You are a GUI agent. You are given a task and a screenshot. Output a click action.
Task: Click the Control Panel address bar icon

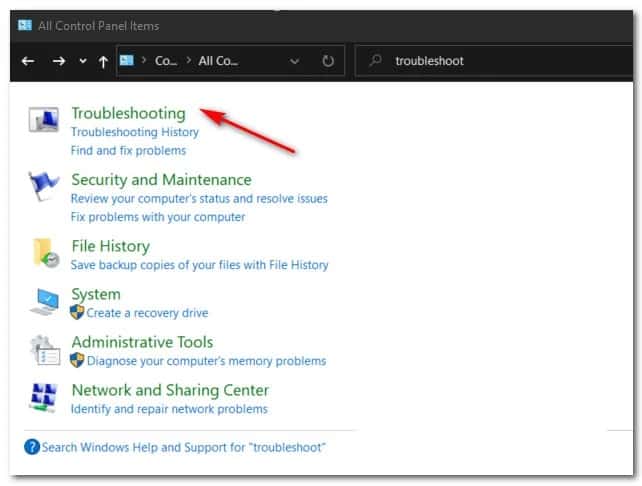(x=127, y=61)
